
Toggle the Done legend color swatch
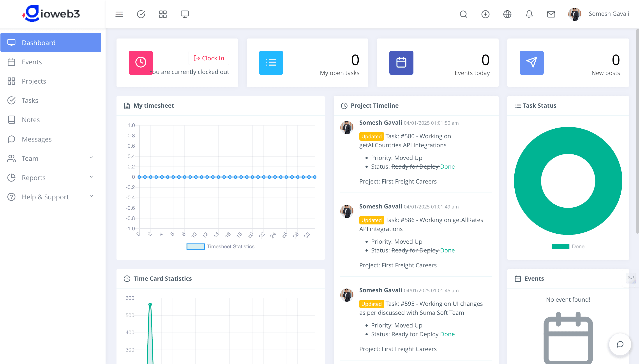[560, 247]
